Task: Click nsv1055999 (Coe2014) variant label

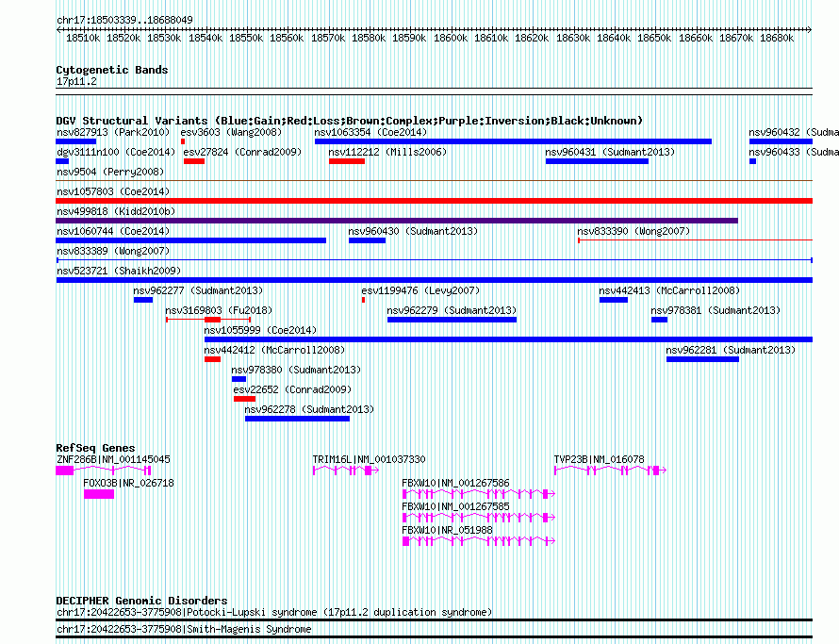Action: tap(260, 330)
